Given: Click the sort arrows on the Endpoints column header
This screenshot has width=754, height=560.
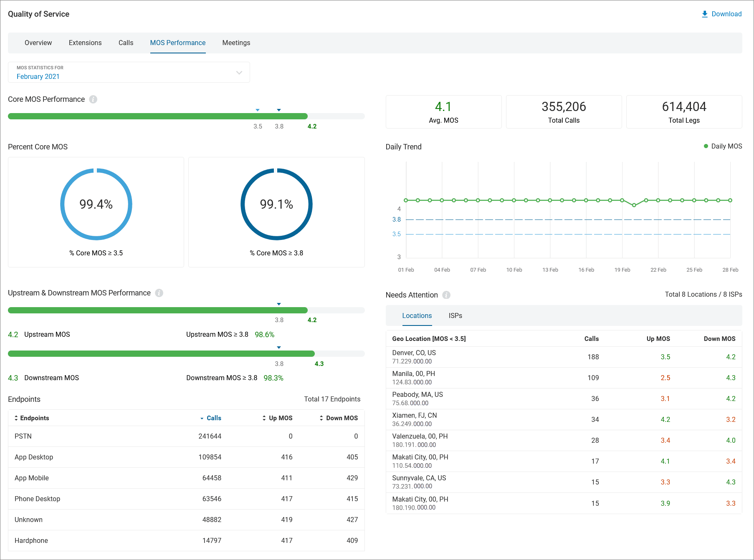Looking at the screenshot, I should pyautogui.click(x=16, y=418).
